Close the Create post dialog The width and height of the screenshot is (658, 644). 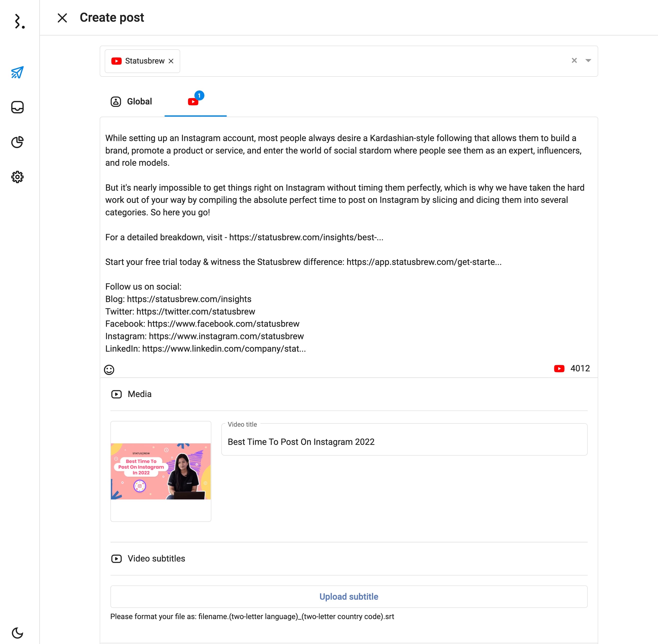[x=62, y=18]
